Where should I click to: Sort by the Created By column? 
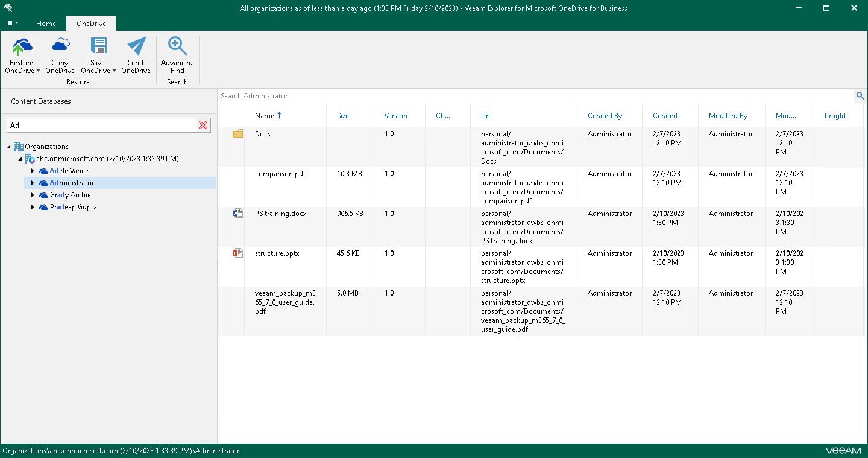605,116
